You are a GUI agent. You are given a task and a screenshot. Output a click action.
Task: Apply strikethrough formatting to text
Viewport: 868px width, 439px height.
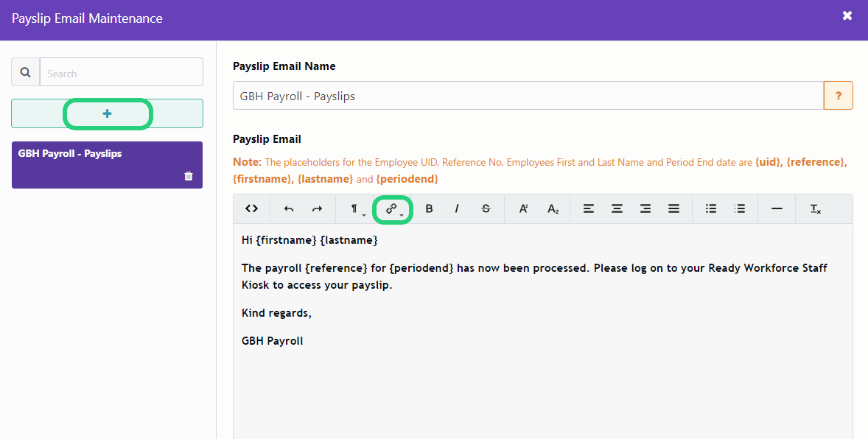coord(486,208)
